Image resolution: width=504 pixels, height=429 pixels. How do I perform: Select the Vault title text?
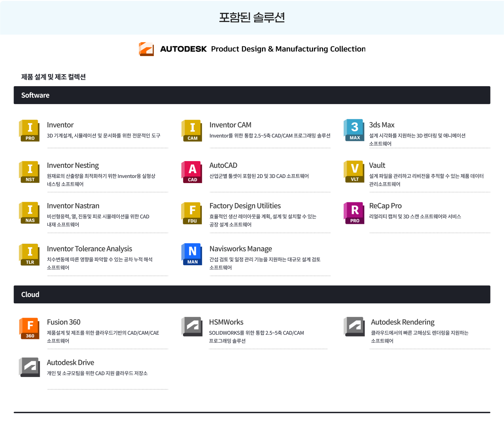(x=377, y=166)
